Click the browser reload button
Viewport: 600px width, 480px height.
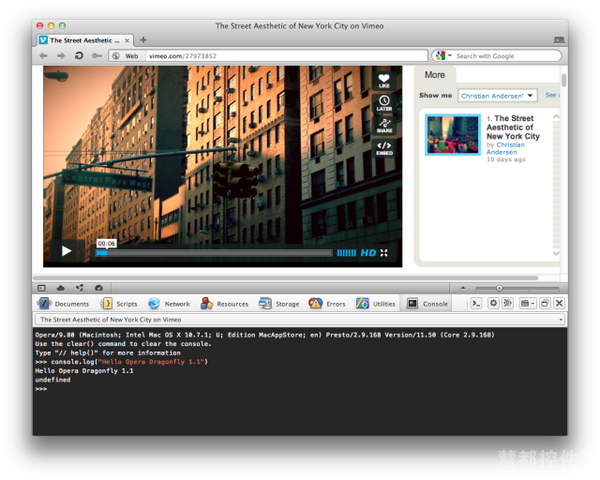point(79,56)
